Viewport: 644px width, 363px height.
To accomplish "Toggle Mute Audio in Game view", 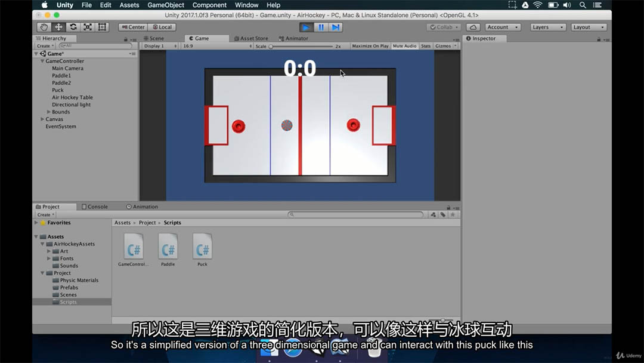I will tap(404, 46).
